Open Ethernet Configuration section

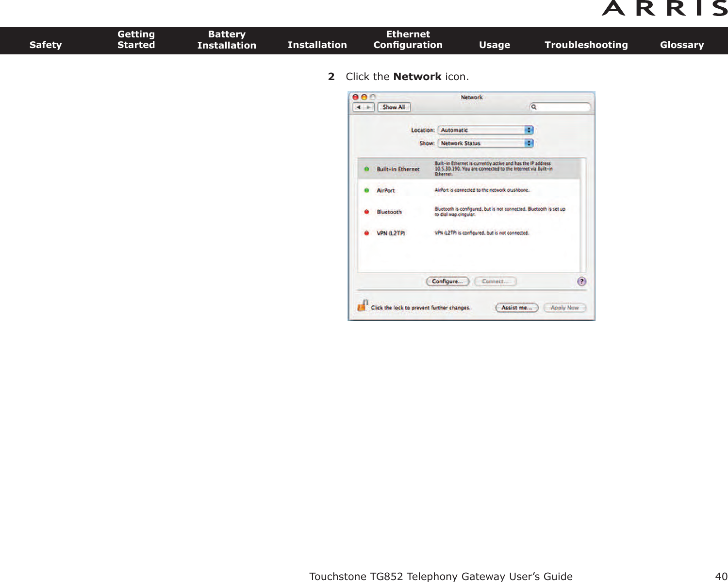pos(408,39)
